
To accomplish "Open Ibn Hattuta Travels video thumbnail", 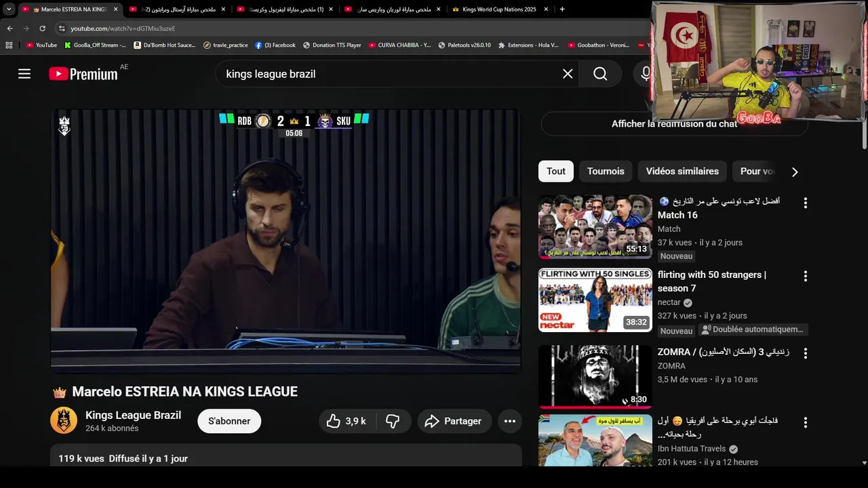I will click(x=595, y=441).
